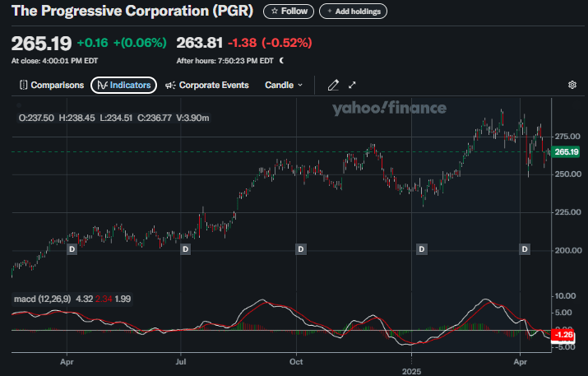Click the Yahoo Finance watermark logo
Image resolution: width=588 pixels, height=376 pixels.
pos(389,108)
